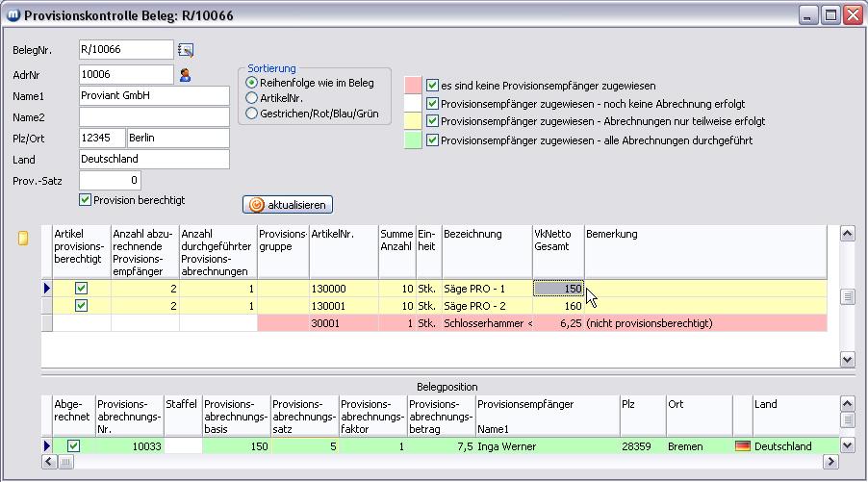Select the row indicator arrow for Säge PRO - 1
This screenshot has height=482, width=868.
coord(47,288)
